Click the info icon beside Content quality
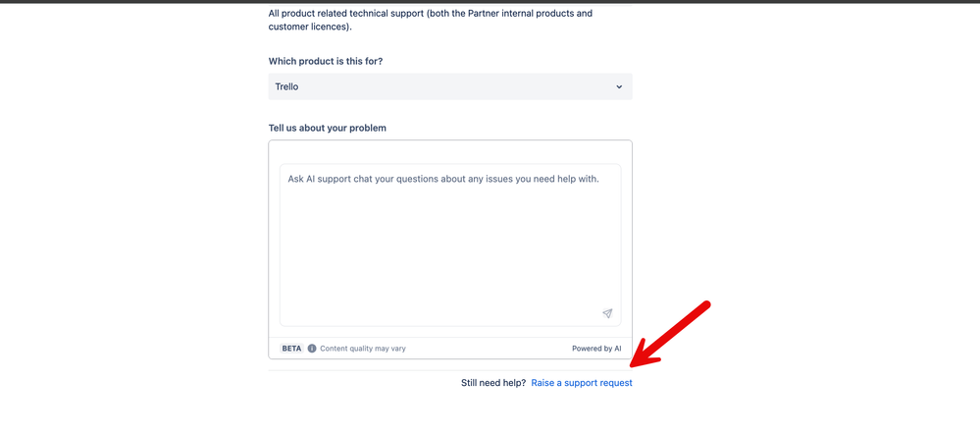This screenshot has height=435, width=980. tap(312, 348)
